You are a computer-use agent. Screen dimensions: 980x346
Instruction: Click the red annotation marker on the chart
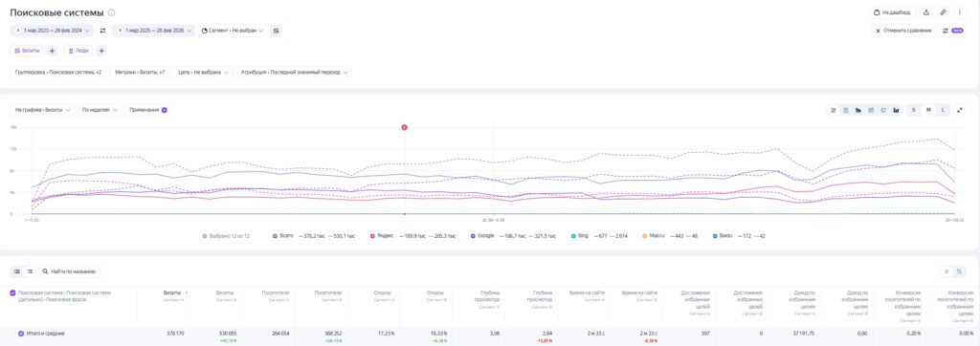coord(404,127)
